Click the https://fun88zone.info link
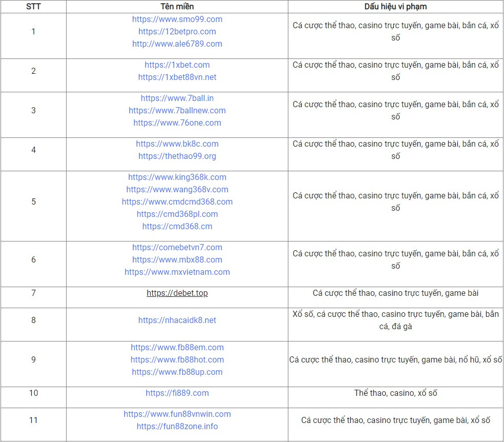 point(177,427)
